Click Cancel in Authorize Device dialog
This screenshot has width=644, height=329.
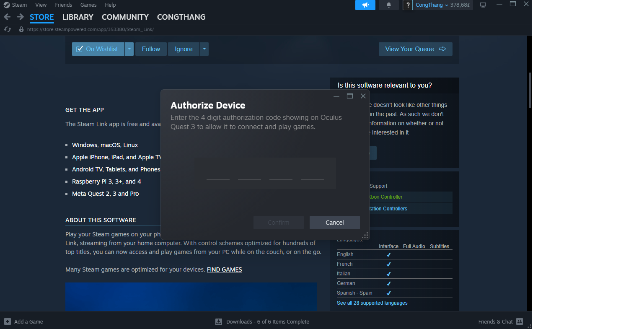[335, 223]
